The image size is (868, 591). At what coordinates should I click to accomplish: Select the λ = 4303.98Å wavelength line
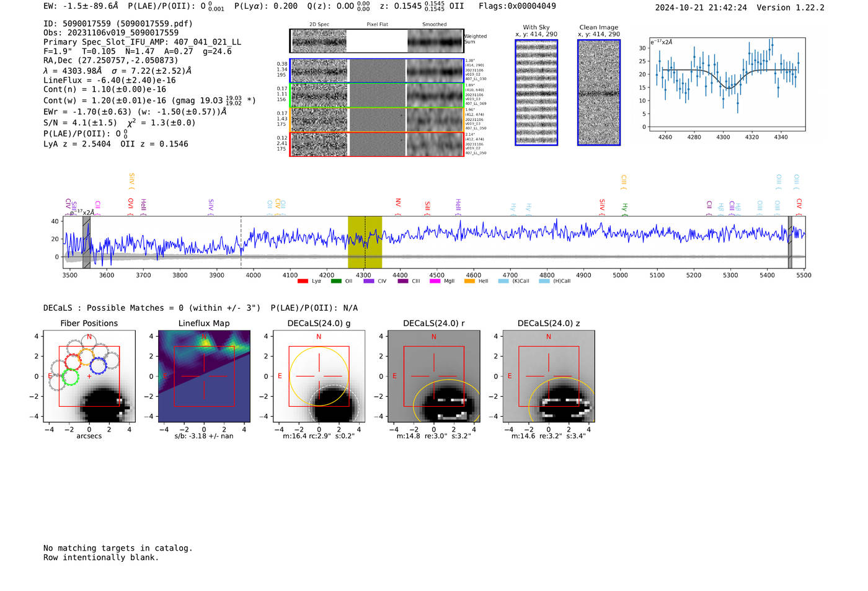tap(117, 71)
